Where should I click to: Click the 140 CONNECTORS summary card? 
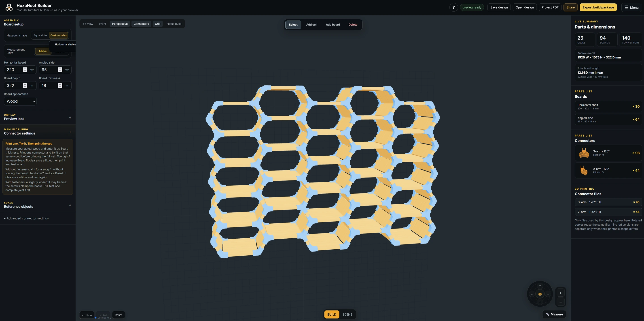click(631, 40)
